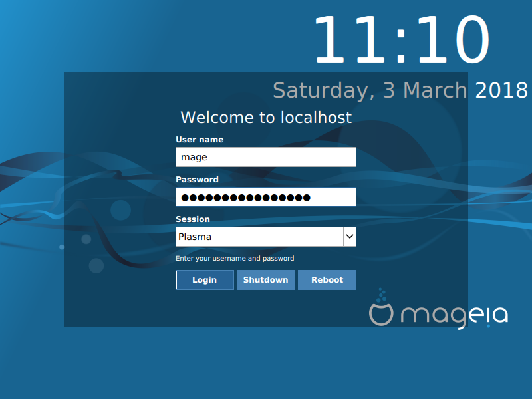
Task: Click the 11:10 clock display
Action: (x=402, y=39)
